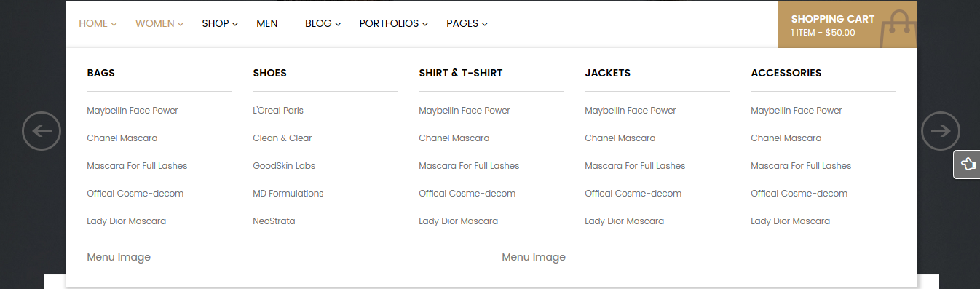Image resolution: width=980 pixels, height=289 pixels.
Task: Click the NeoStrata link
Action: [x=274, y=221]
